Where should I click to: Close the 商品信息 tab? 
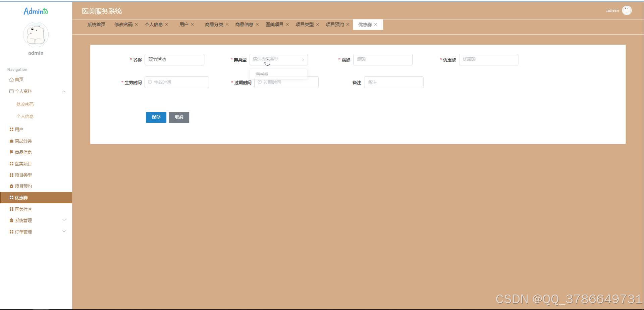click(x=257, y=24)
